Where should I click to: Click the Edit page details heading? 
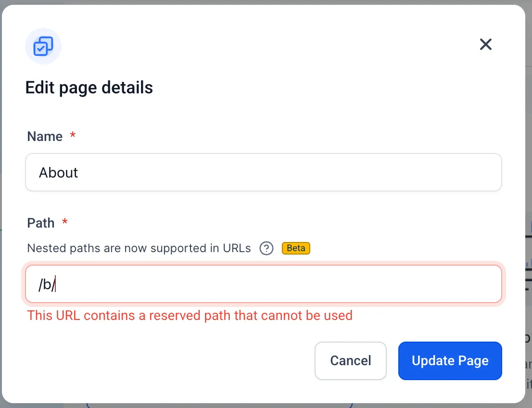point(89,88)
